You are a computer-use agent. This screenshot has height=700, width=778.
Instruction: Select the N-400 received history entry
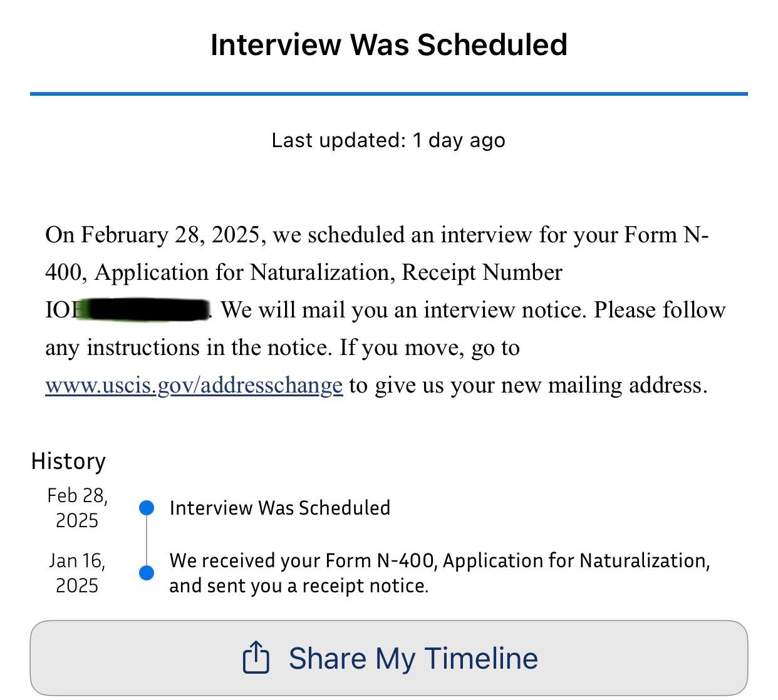(x=440, y=573)
